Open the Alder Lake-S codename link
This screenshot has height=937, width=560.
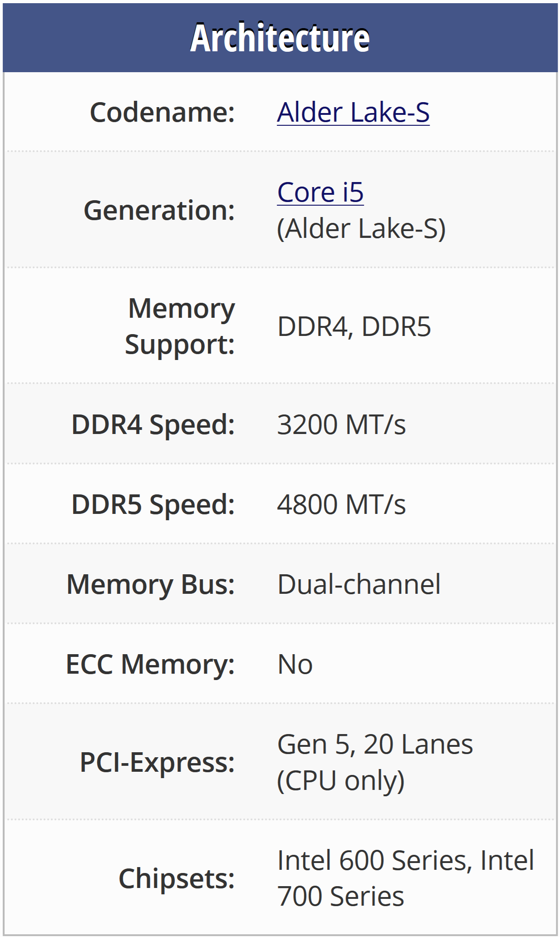pos(353,112)
